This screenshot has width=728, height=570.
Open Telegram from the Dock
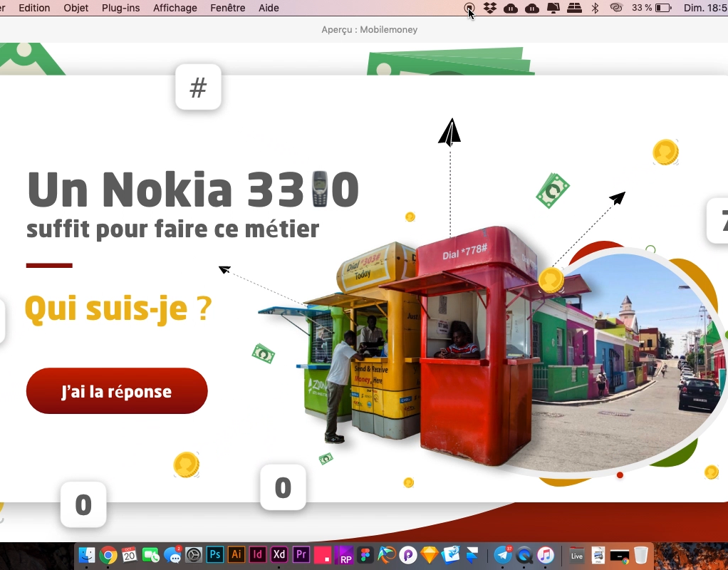[503, 554]
